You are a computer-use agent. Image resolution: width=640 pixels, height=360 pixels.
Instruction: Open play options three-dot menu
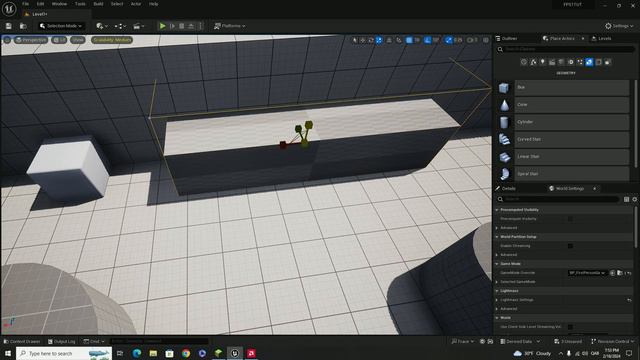(x=200, y=26)
